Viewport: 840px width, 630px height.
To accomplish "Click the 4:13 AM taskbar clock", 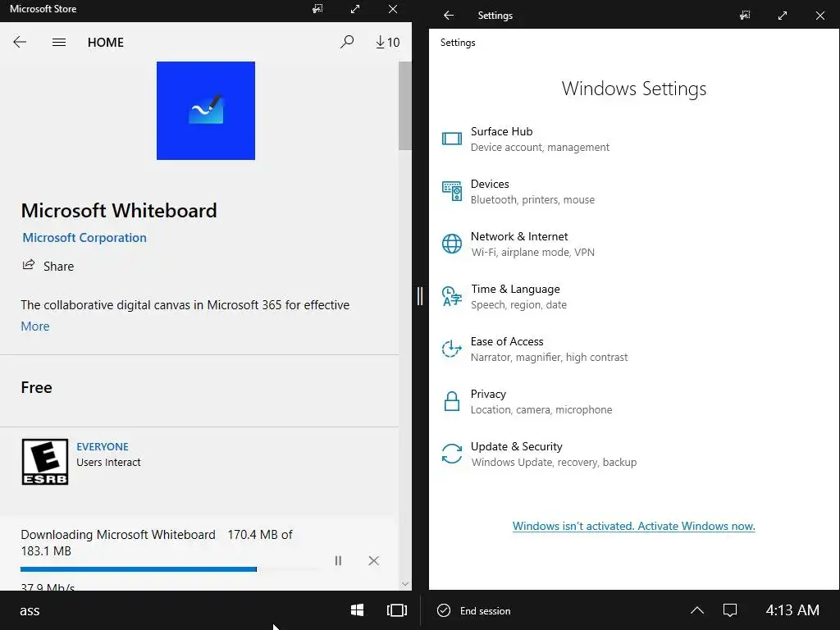I will click(x=792, y=610).
